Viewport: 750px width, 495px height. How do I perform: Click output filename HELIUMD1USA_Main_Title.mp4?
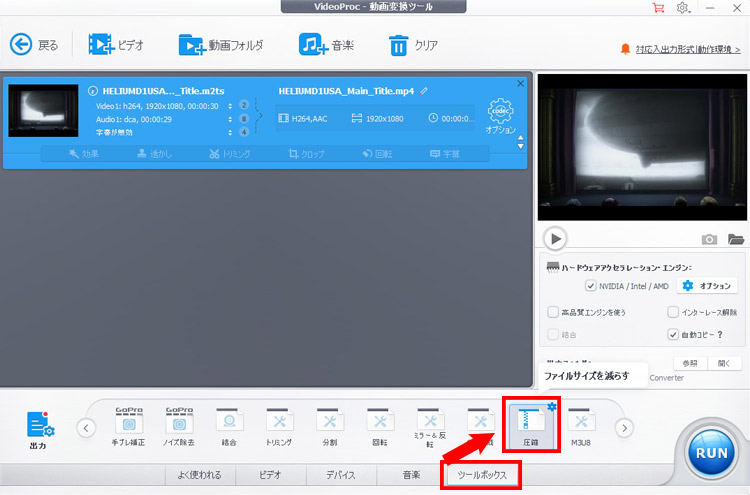(x=346, y=91)
